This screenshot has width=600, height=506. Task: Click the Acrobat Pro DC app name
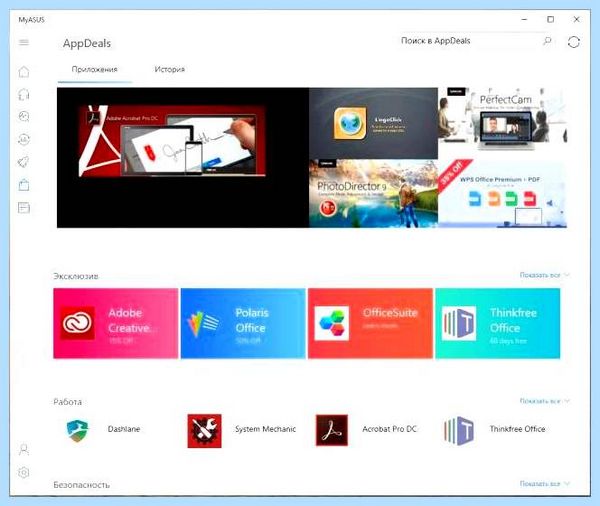coord(389,429)
